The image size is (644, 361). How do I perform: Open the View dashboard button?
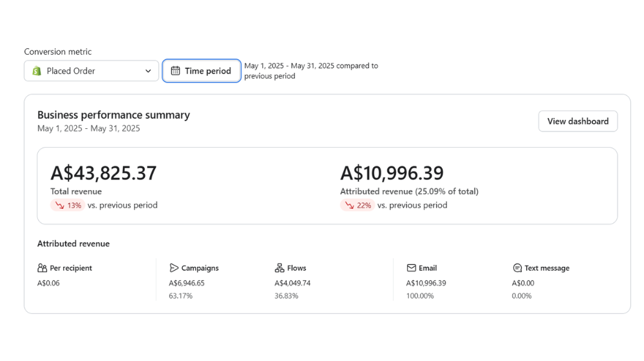click(578, 121)
